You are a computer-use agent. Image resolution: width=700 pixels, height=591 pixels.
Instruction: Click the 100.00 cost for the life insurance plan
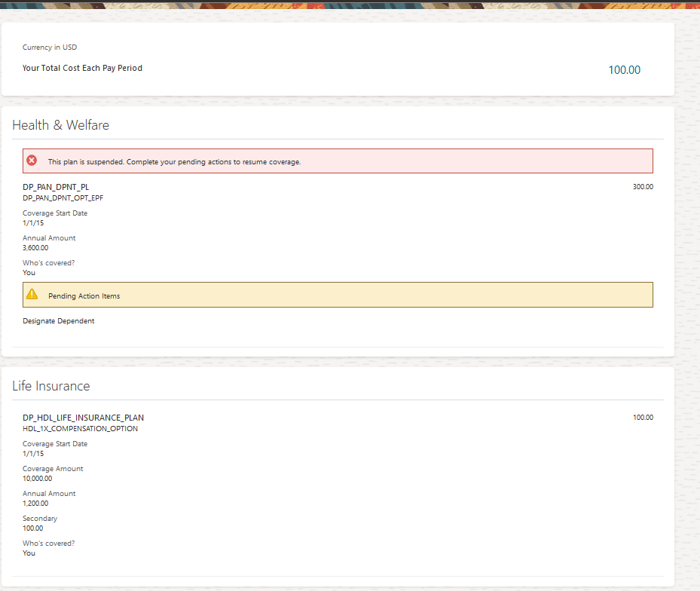pyautogui.click(x=643, y=418)
